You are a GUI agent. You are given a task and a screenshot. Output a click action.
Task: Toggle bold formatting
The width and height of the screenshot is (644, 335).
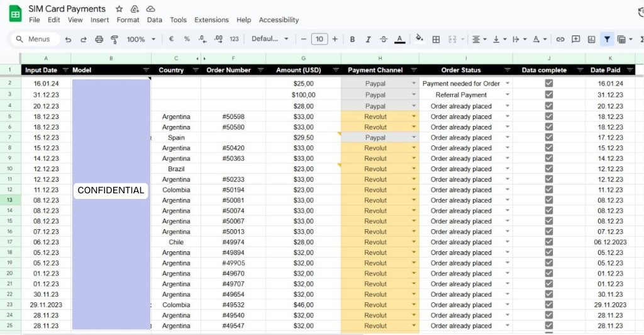click(x=352, y=39)
